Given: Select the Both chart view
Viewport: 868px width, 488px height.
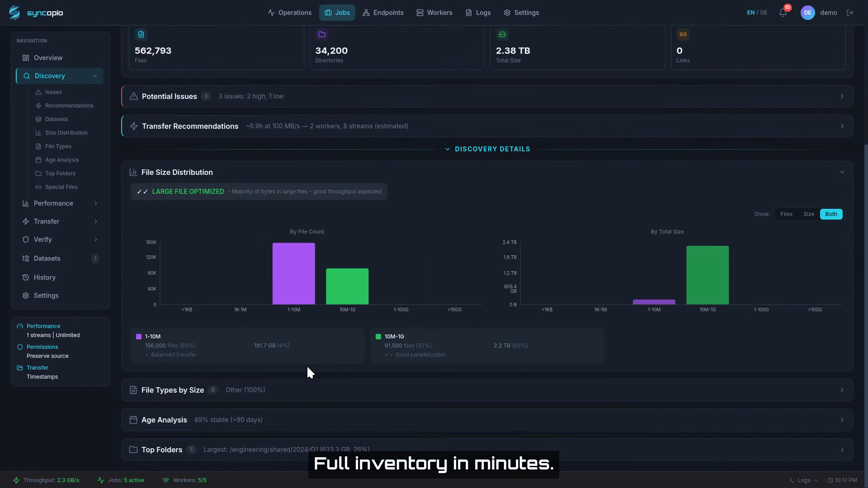Looking at the screenshot, I should click(831, 214).
